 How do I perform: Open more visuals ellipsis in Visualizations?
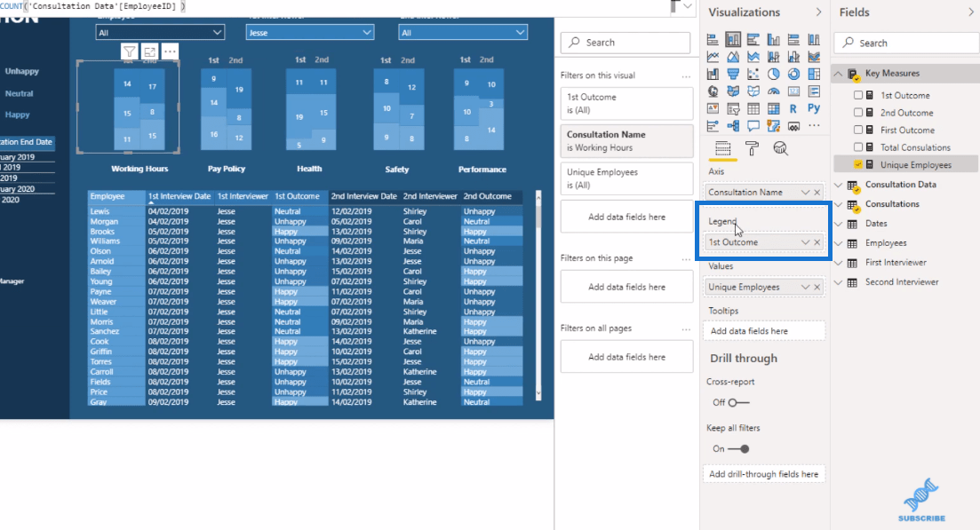[814, 125]
